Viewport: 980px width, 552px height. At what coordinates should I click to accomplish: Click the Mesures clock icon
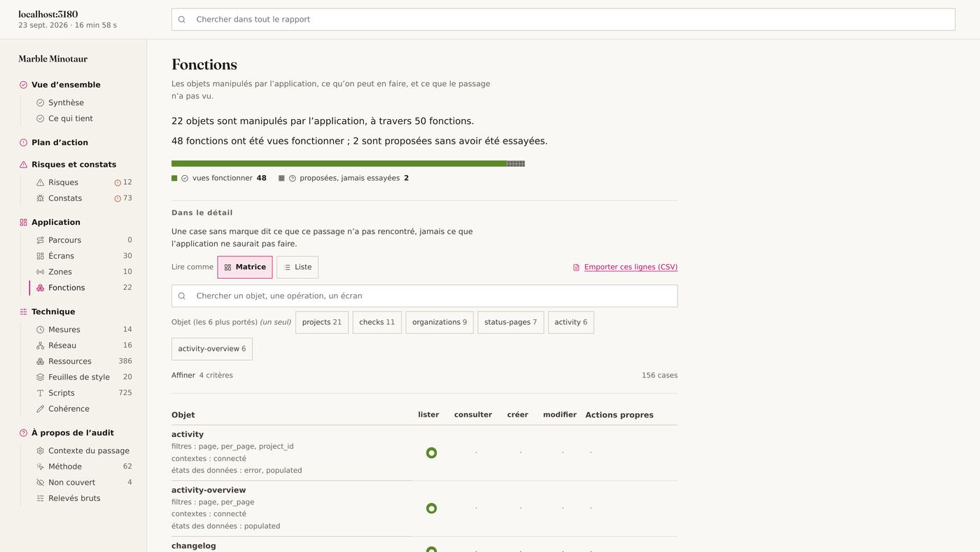(x=40, y=330)
